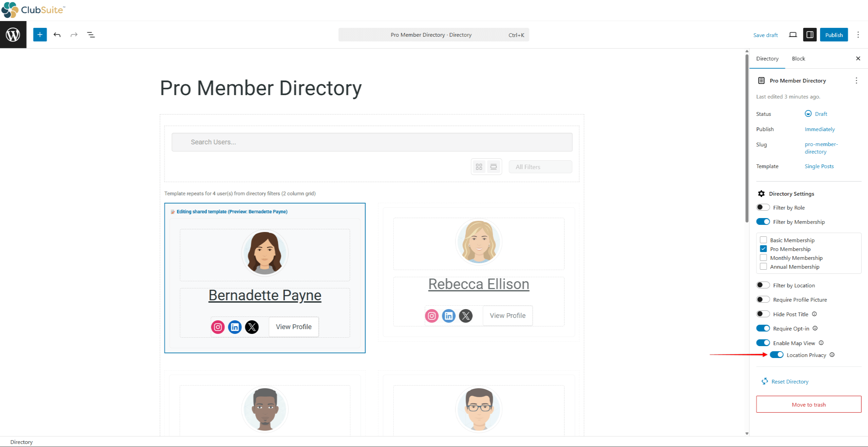Screen dimensions: 868x447
Task: Click the undo arrow icon
Action: tap(57, 35)
